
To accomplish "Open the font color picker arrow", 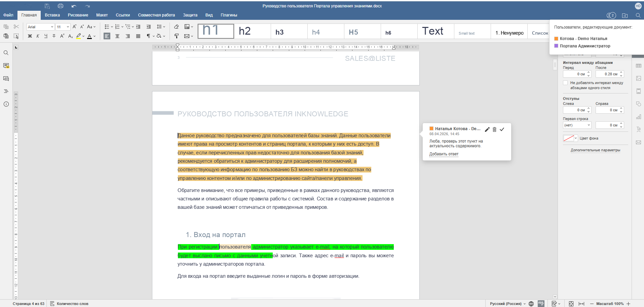I will pos(94,36).
